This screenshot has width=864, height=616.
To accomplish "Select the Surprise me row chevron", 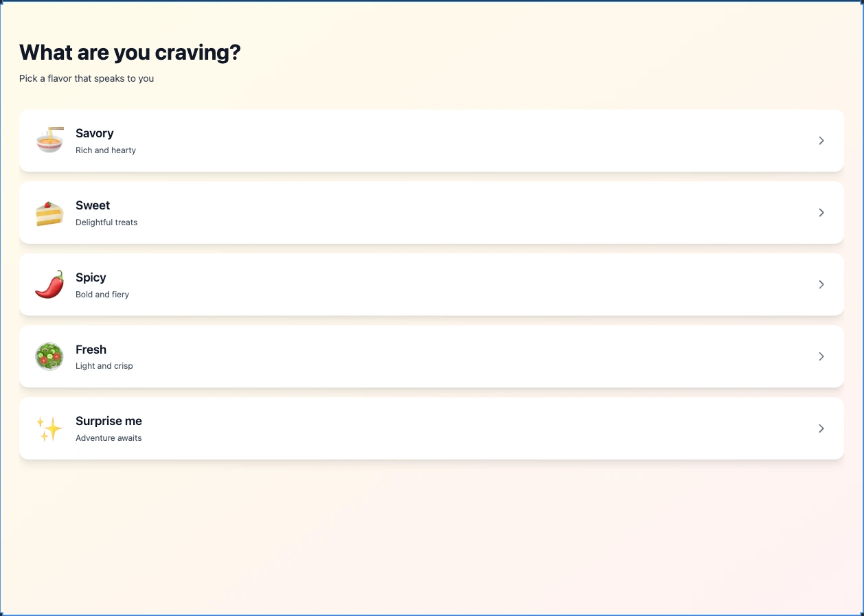I will [x=821, y=429].
